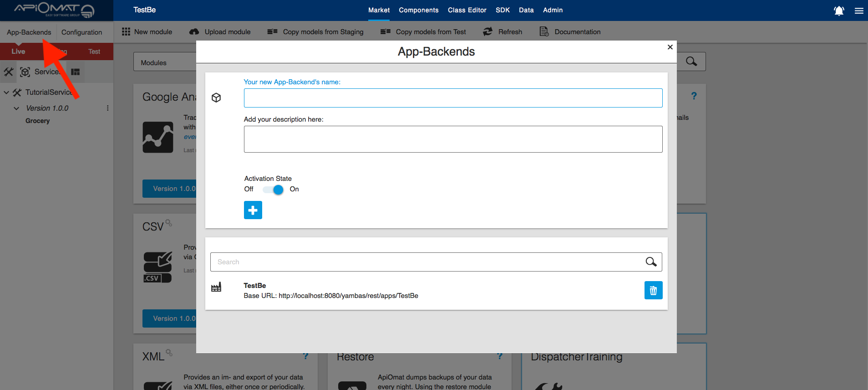Delete the TestBe backend with trash icon
The height and width of the screenshot is (390, 868).
[x=653, y=290]
